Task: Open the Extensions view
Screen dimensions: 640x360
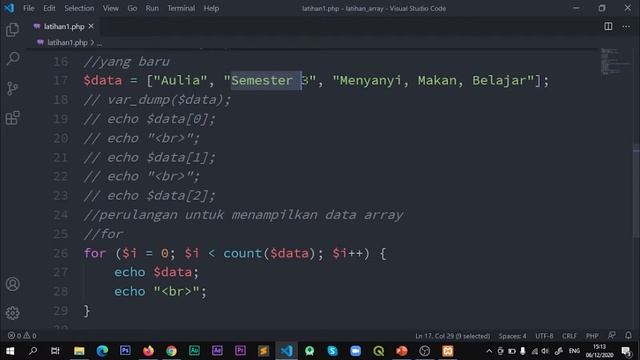Action: click(x=13, y=118)
